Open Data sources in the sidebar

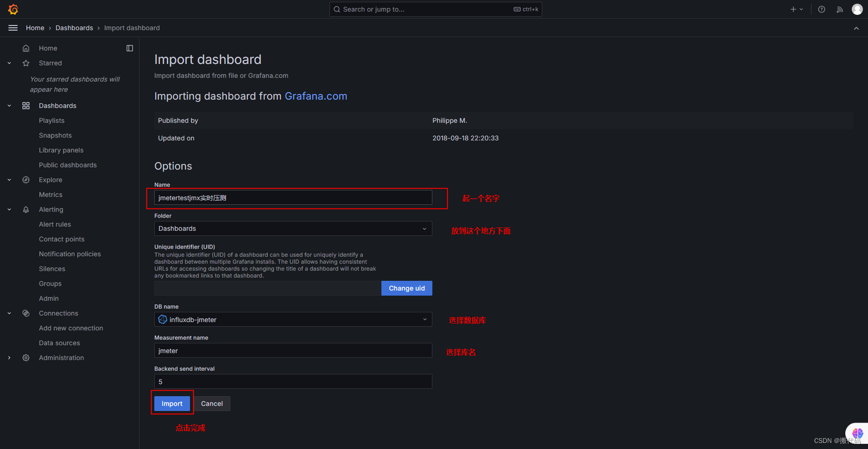(59, 343)
